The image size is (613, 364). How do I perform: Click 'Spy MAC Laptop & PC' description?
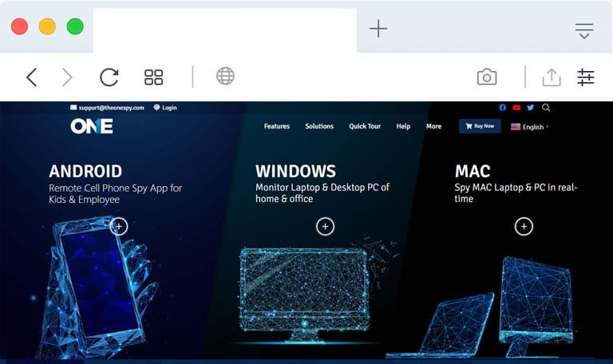pos(516,192)
